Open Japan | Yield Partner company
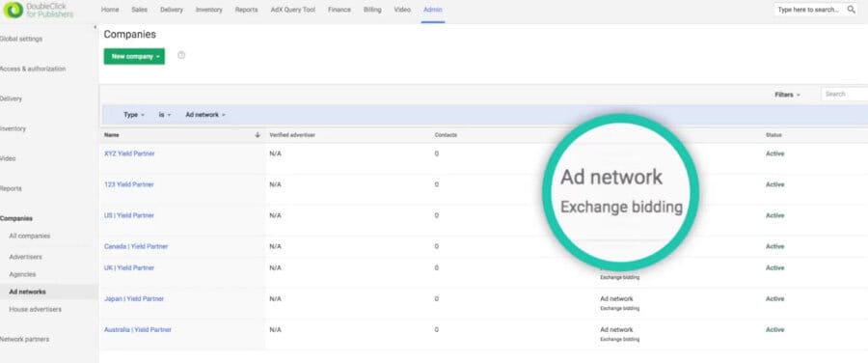The width and height of the screenshot is (868, 363). (x=134, y=298)
